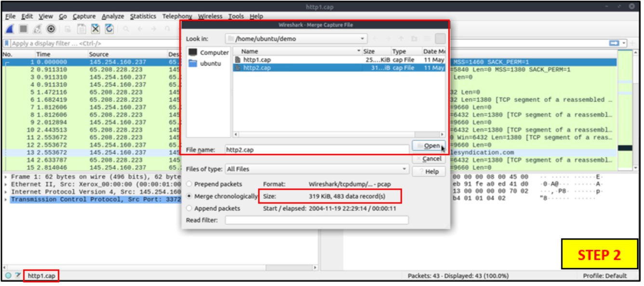Click the Size column header in dialog
Image resolution: width=644 pixels, height=286 pixels.
(x=376, y=51)
